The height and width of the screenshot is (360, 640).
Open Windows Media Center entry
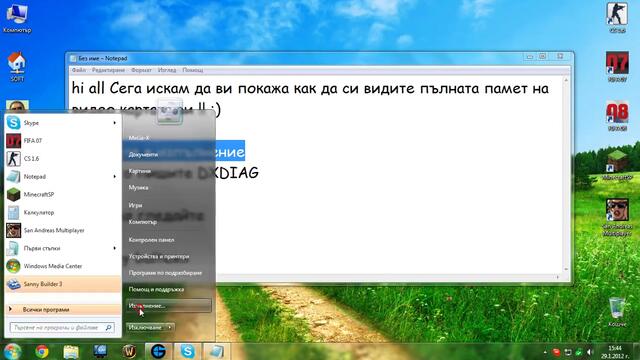tap(62, 266)
